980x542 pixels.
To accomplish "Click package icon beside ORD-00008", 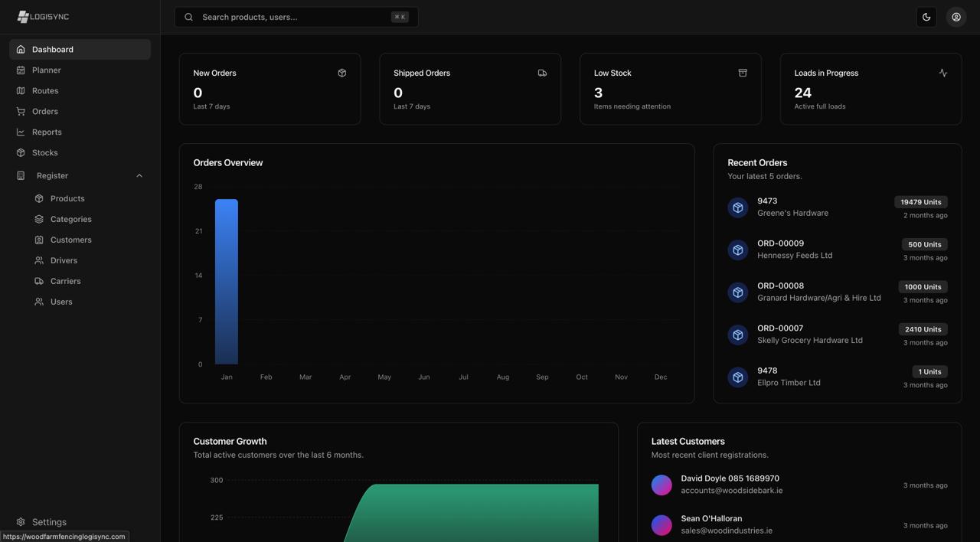I will click(738, 292).
